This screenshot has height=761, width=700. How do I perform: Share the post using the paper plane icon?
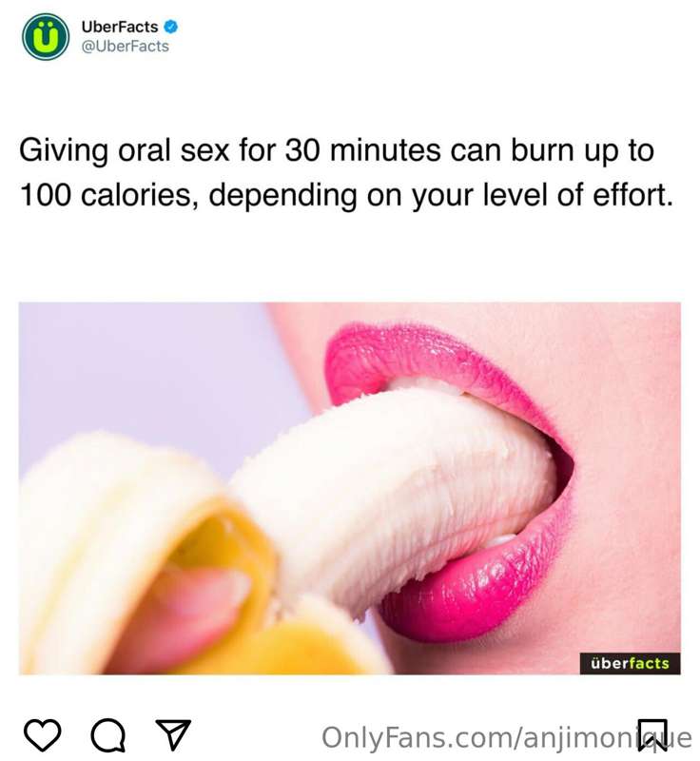click(173, 734)
